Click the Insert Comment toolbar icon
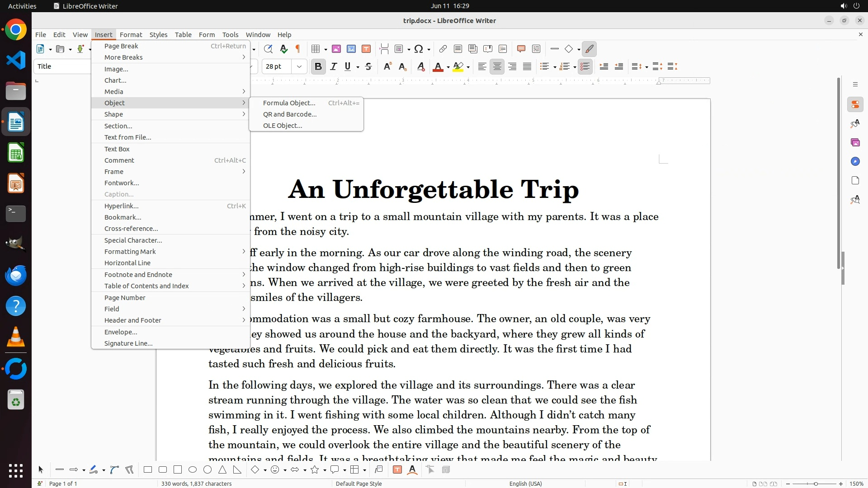The height and width of the screenshot is (488, 868). tap(521, 49)
